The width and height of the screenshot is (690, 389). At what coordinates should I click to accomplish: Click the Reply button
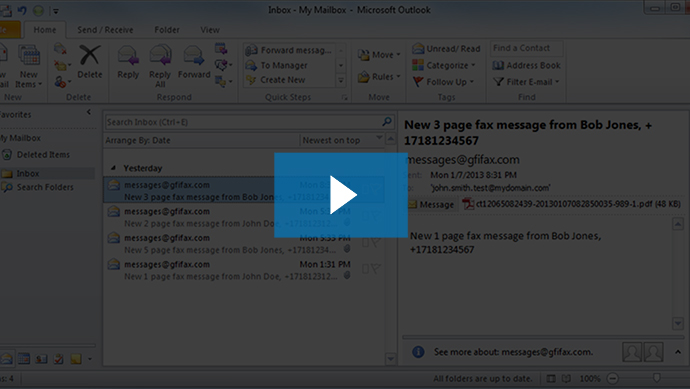128,62
